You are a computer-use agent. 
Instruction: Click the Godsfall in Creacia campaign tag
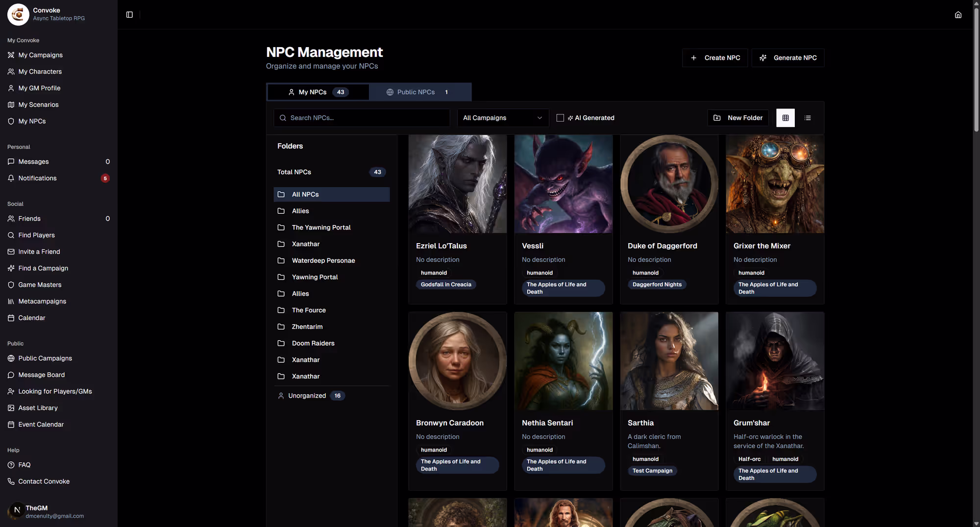446,285
